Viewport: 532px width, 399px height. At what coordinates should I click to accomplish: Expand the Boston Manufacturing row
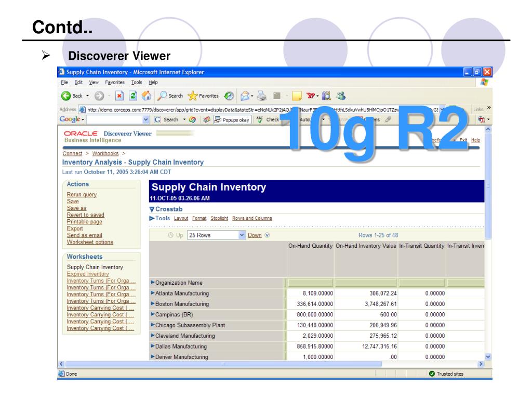coord(153,303)
